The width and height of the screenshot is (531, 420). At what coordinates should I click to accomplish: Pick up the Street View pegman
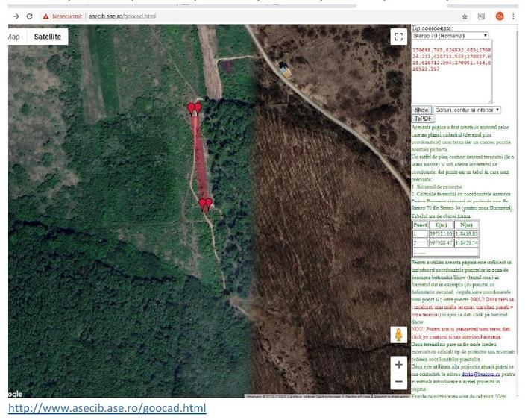click(399, 335)
